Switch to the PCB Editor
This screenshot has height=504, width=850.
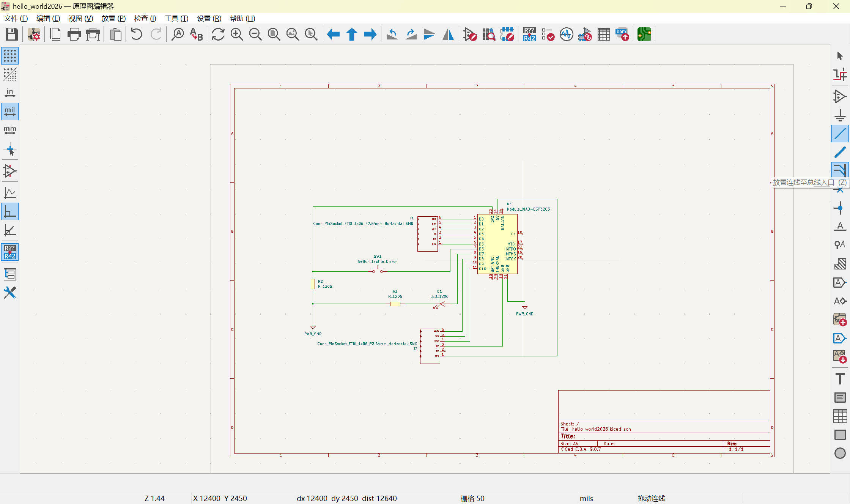[x=644, y=34]
